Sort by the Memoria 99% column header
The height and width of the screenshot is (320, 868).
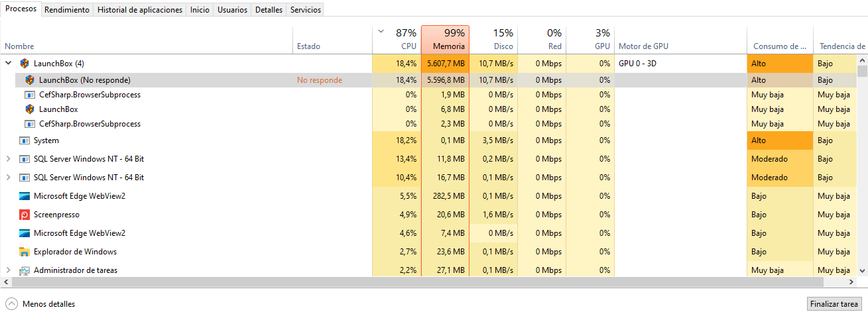[445, 40]
